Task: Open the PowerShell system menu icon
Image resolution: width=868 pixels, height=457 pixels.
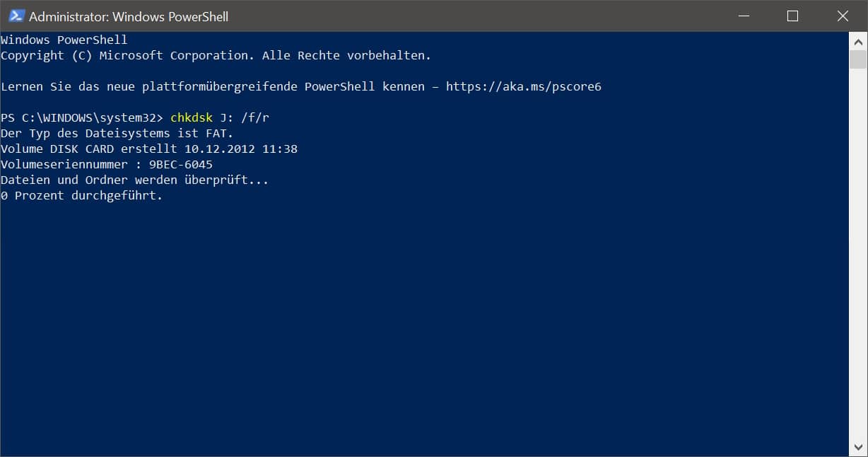Action: click(17, 16)
